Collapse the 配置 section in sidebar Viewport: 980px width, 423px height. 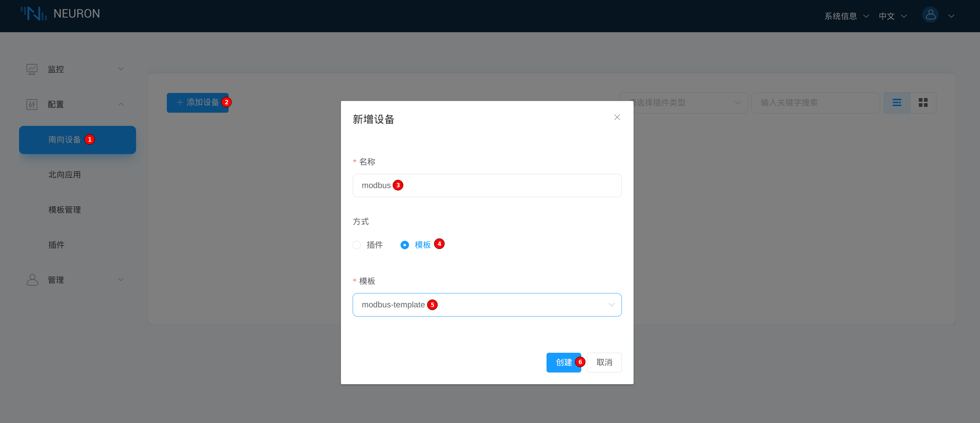pos(121,104)
